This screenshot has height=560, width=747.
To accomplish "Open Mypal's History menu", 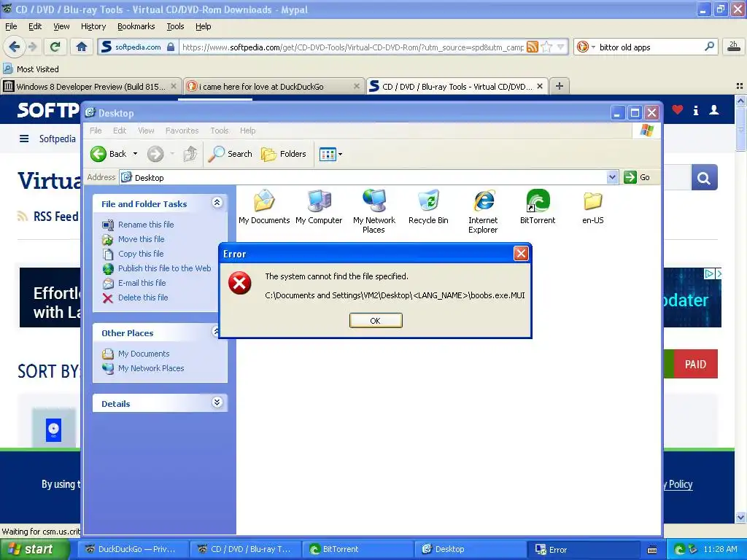I will click(93, 27).
